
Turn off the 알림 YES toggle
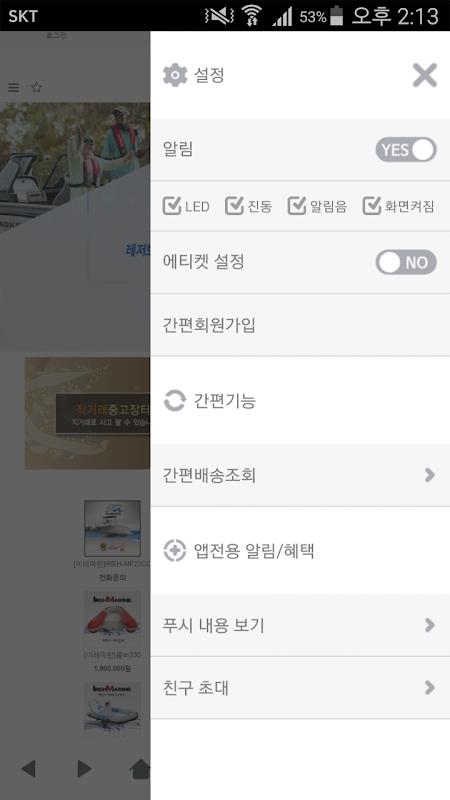pos(406,150)
